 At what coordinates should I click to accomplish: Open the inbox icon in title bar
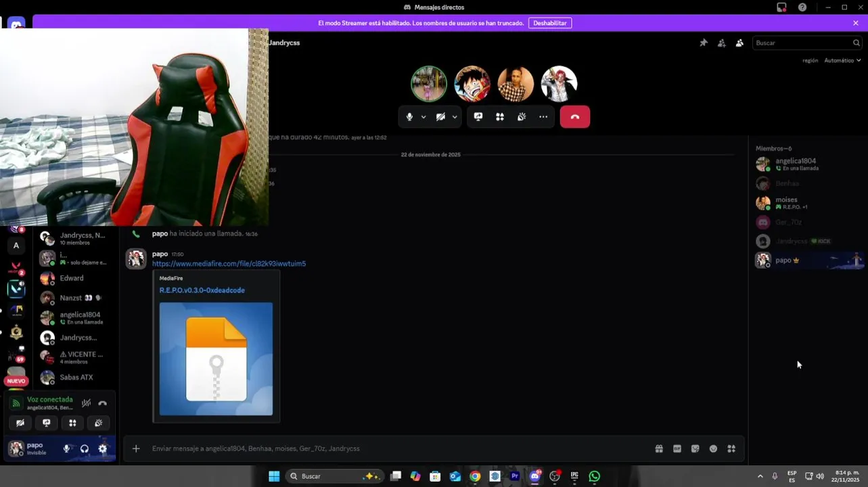point(781,7)
